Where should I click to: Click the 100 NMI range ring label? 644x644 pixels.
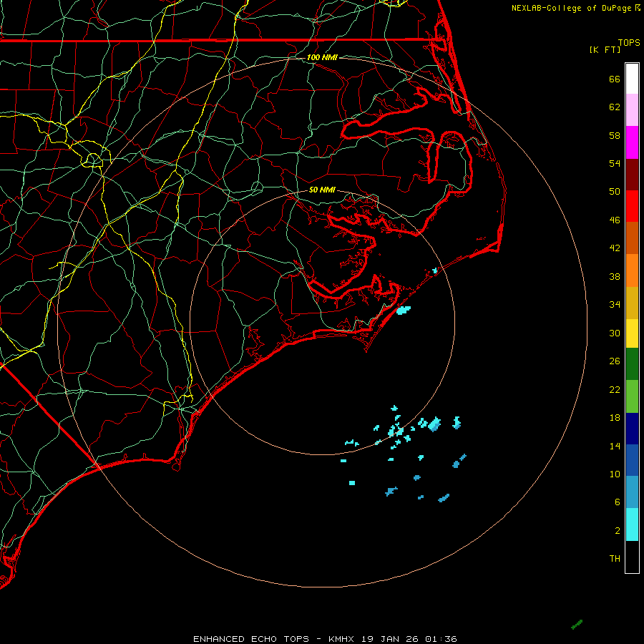[x=322, y=57]
